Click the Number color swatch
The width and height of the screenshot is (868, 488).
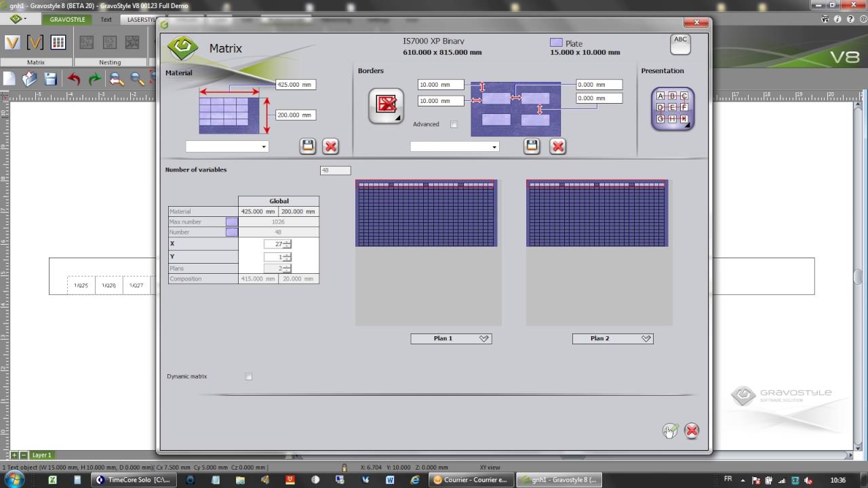[232, 232]
